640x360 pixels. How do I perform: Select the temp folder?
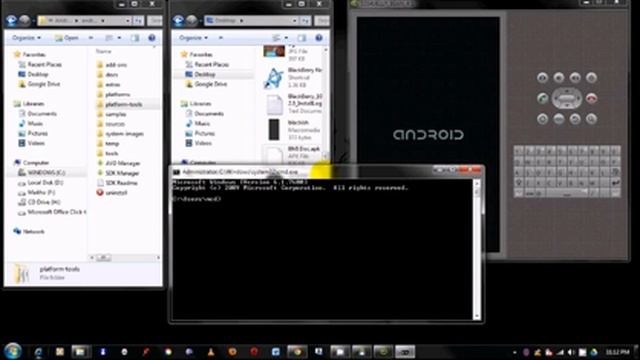[108, 144]
